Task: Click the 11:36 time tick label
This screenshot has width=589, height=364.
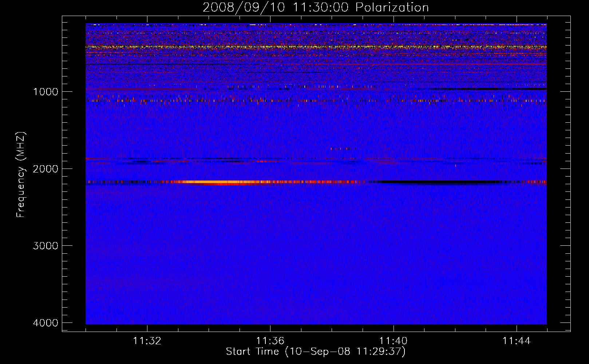Action: (x=270, y=341)
